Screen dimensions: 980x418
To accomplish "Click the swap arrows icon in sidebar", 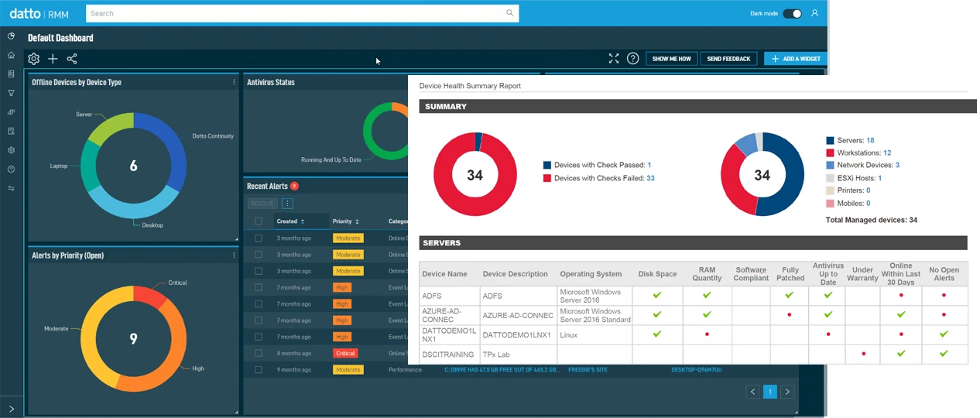I will [11, 188].
